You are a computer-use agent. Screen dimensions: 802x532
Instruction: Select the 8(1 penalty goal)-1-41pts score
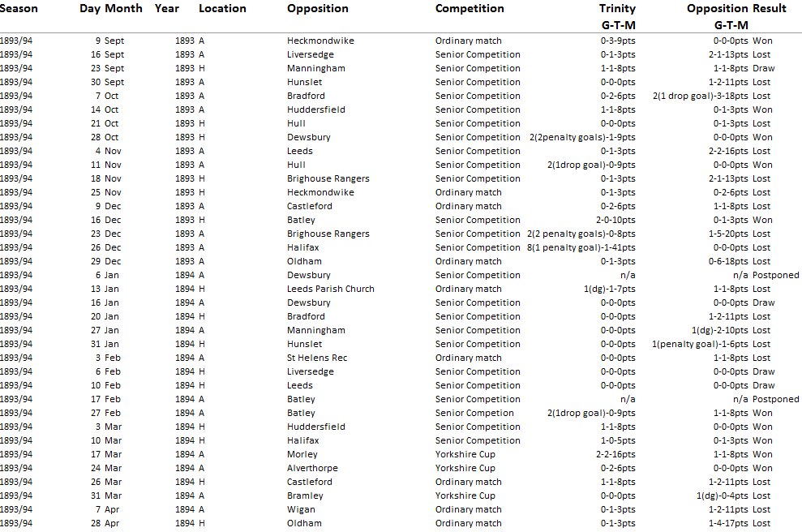click(581, 247)
